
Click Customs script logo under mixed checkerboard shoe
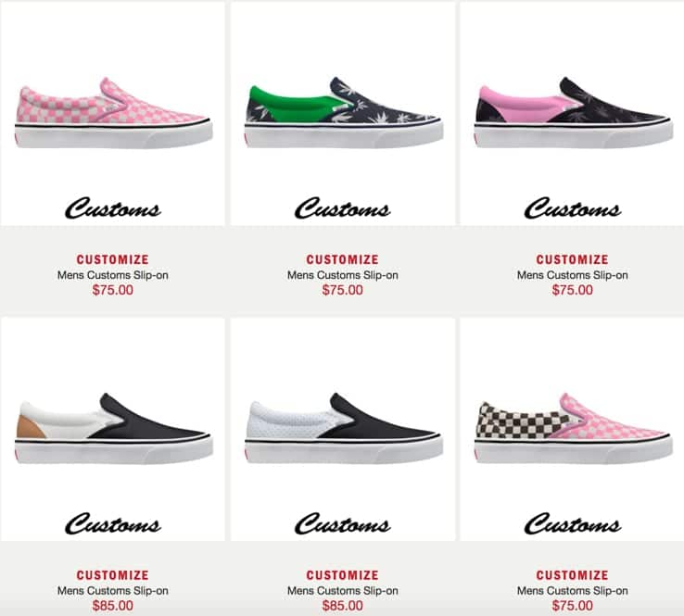[573, 523]
